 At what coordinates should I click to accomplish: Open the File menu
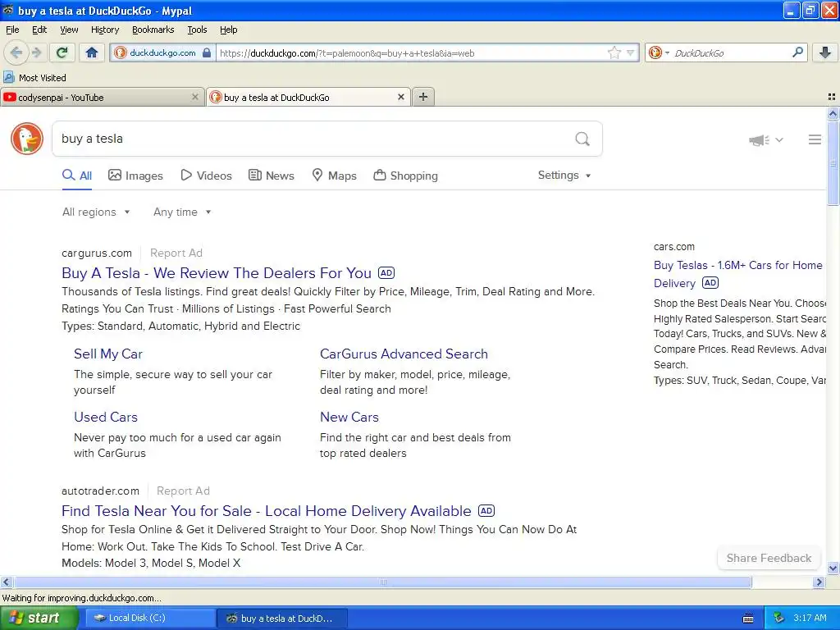click(x=12, y=30)
